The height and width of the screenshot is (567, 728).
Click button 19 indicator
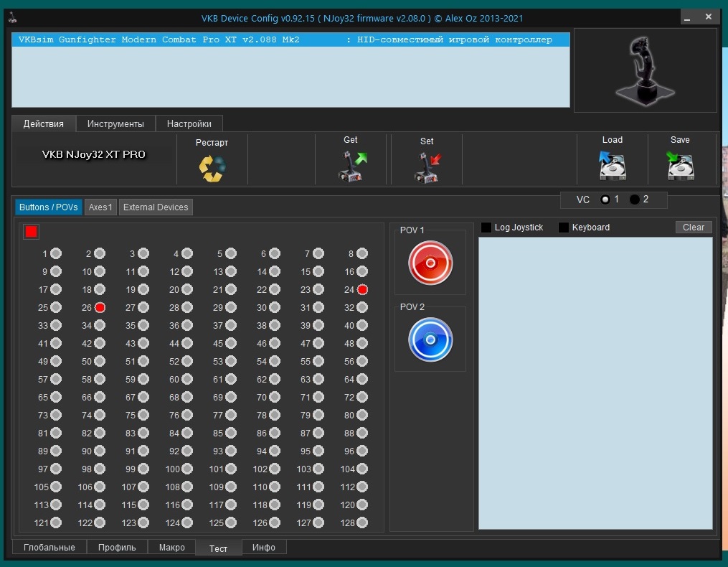(x=143, y=289)
